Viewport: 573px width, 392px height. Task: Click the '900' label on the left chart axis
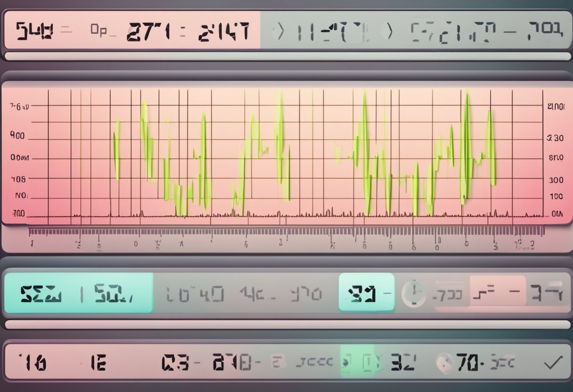coord(16,136)
